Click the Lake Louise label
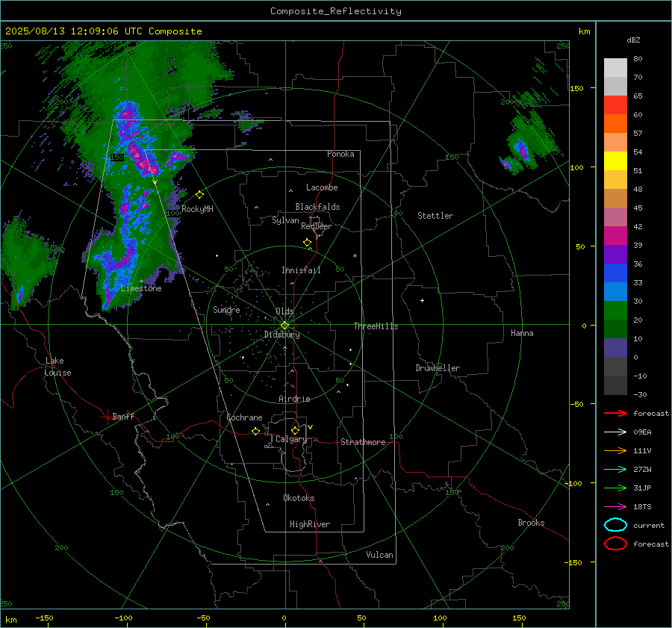This screenshot has height=628, width=672. 57,367
